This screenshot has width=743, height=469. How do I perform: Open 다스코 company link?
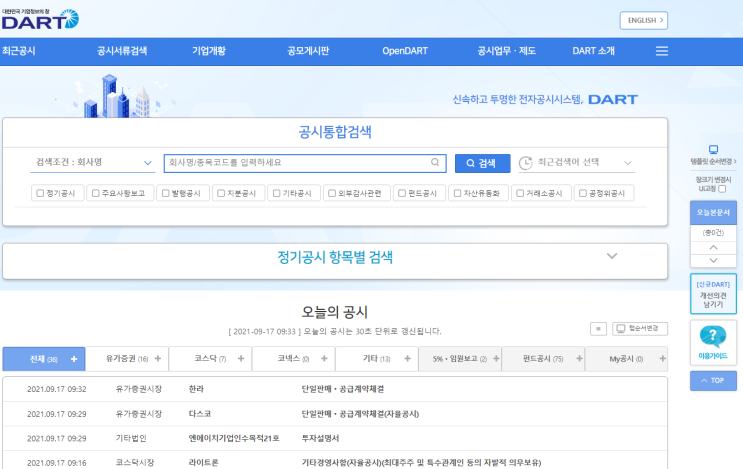200,414
